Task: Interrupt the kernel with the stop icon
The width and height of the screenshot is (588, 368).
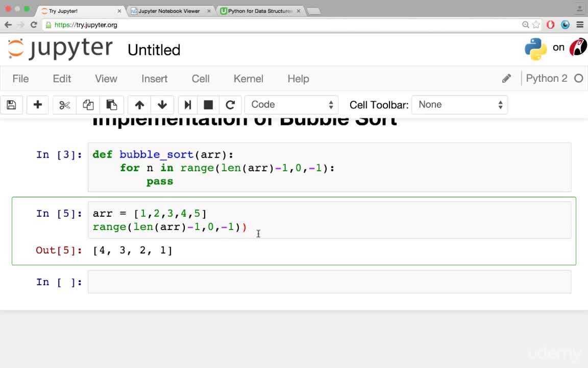Action: click(208, 105)
